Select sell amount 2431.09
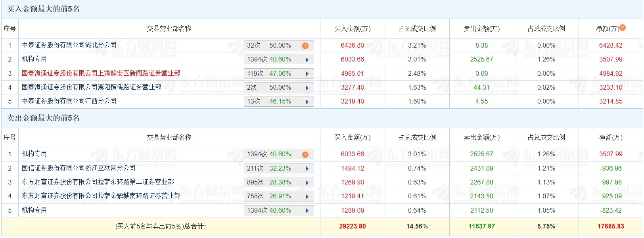 click(482, 169)
